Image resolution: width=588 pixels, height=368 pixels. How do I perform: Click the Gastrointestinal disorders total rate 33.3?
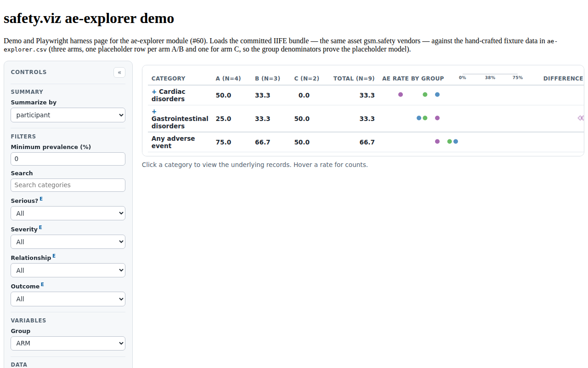point(367,119)
